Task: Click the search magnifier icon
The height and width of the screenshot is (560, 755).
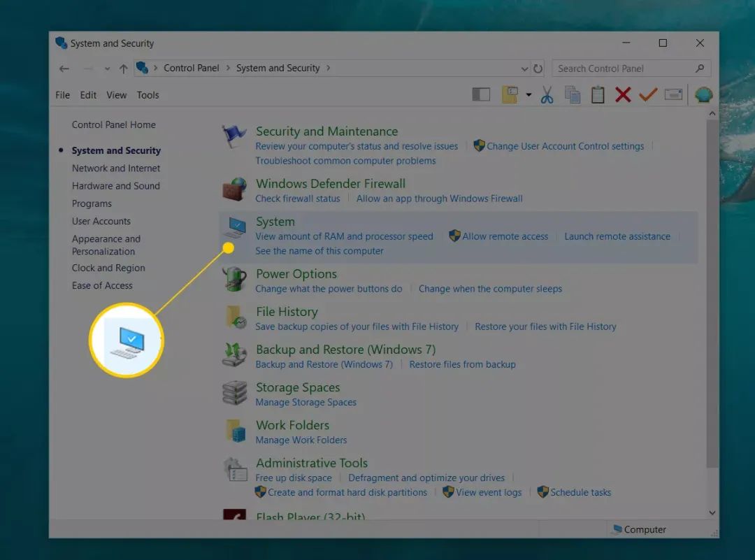Action: tap(700, 69)
